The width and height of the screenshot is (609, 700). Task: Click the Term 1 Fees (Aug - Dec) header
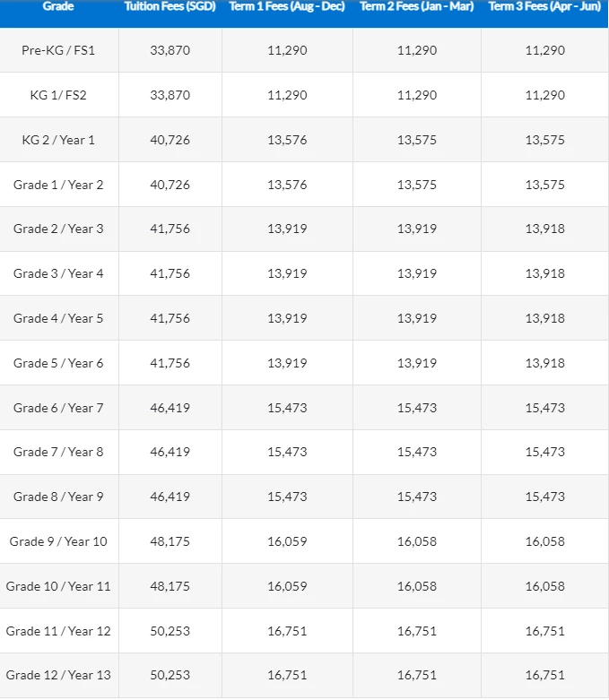[x=287, y=6]
